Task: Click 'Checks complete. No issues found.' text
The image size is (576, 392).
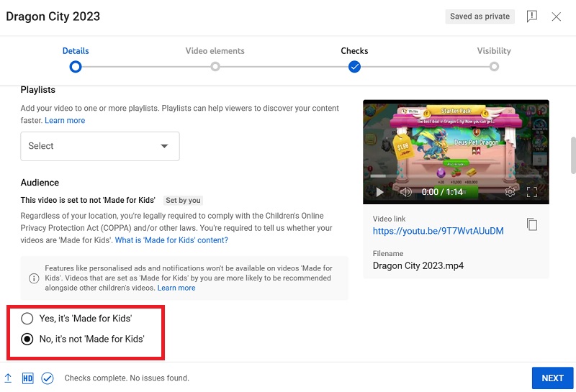Action: [127, 378]
